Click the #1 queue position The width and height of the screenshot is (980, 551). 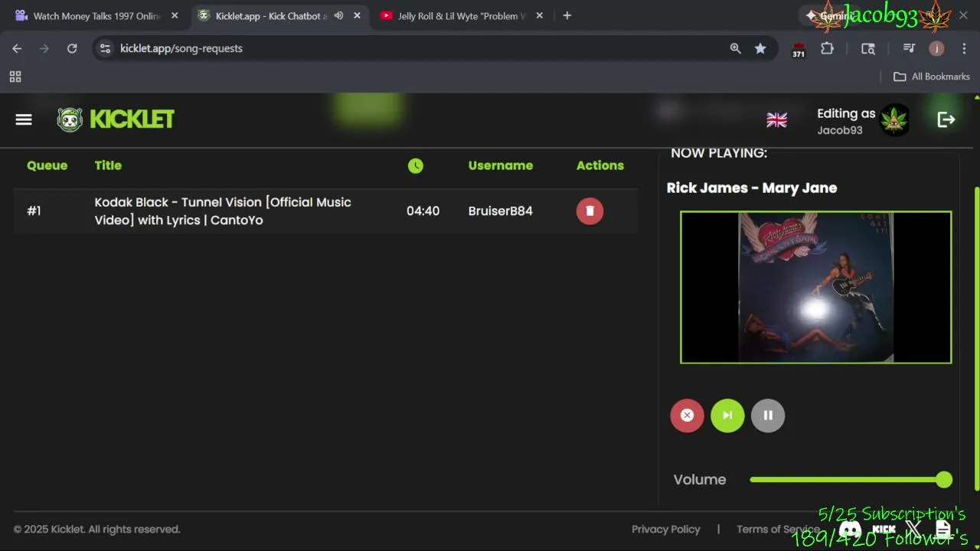(34, 211)
